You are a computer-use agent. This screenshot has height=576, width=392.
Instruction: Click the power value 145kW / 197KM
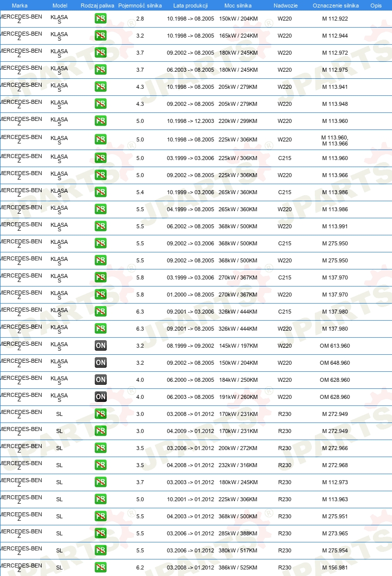(x=238, y=346)
